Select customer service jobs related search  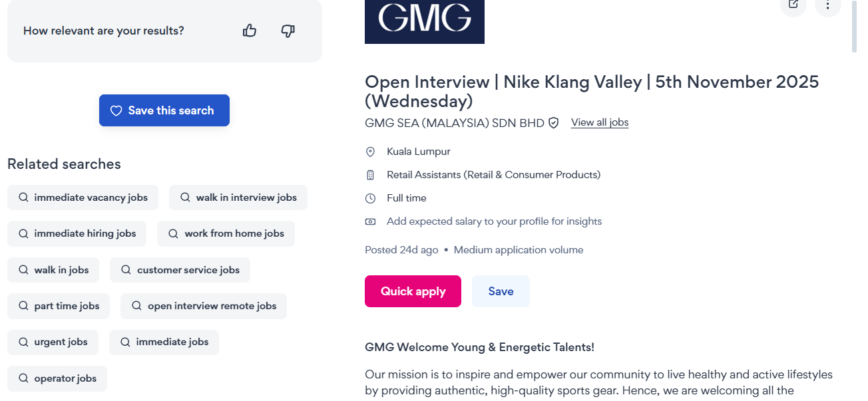pos(180,270)
